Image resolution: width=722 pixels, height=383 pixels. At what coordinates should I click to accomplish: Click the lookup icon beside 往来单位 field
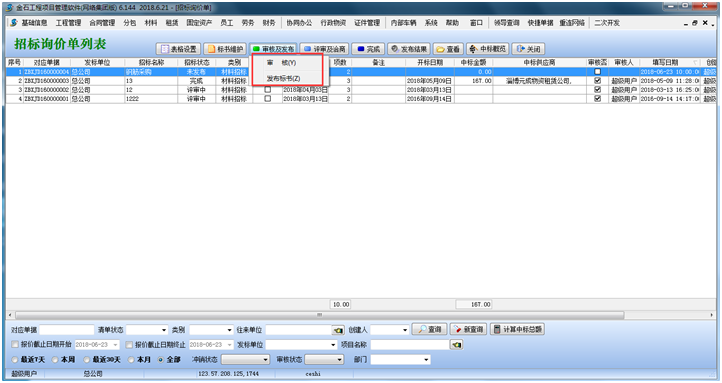pyautogui.click(x=338, y=330)
